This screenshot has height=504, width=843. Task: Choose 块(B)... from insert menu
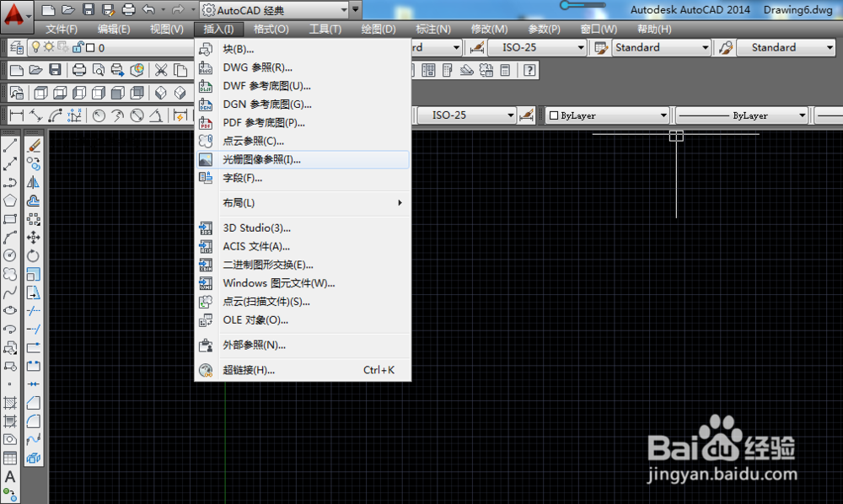pos(303,49)
